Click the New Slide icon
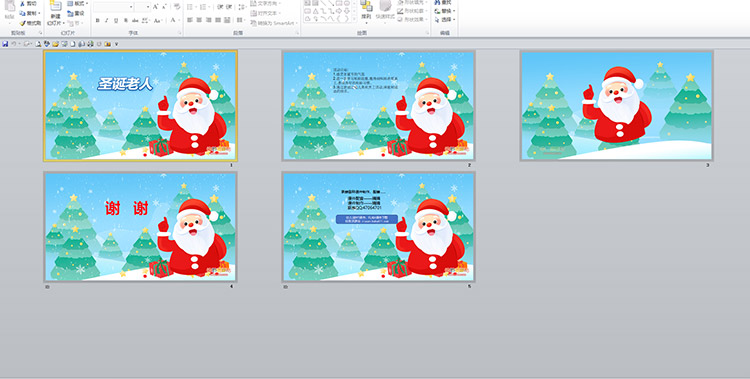750x379 pixels. [x=55, y=6]
